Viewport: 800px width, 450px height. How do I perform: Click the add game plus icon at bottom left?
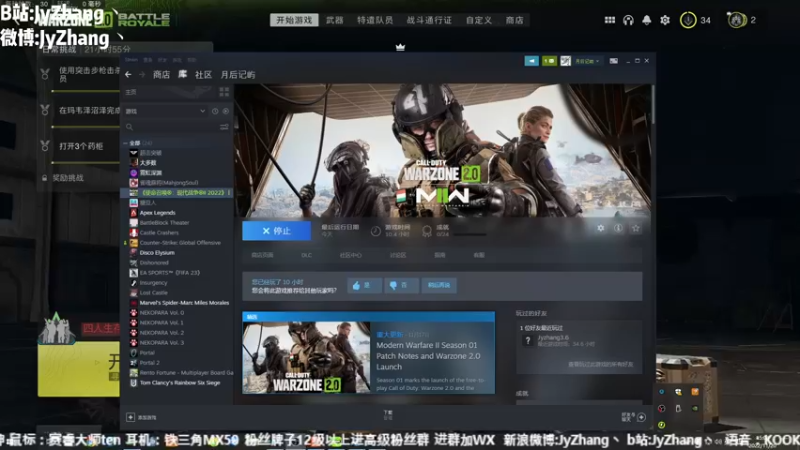click(x=130, y=417)
